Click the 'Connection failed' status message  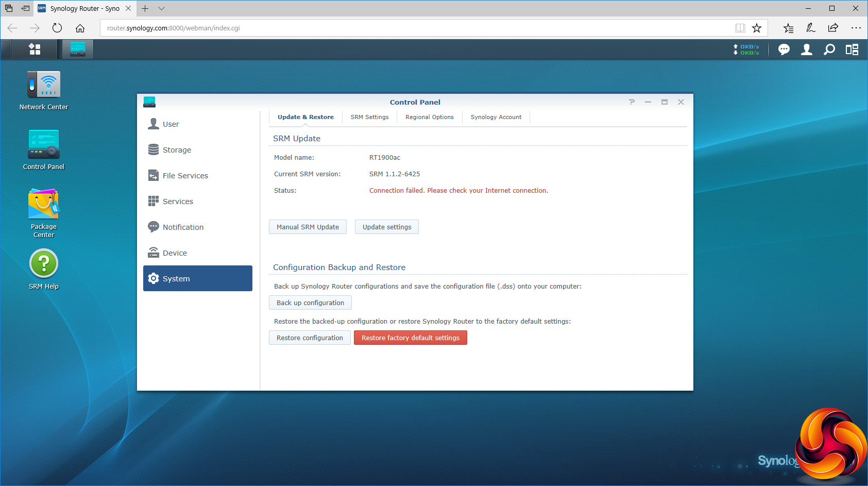coord(458,191)
